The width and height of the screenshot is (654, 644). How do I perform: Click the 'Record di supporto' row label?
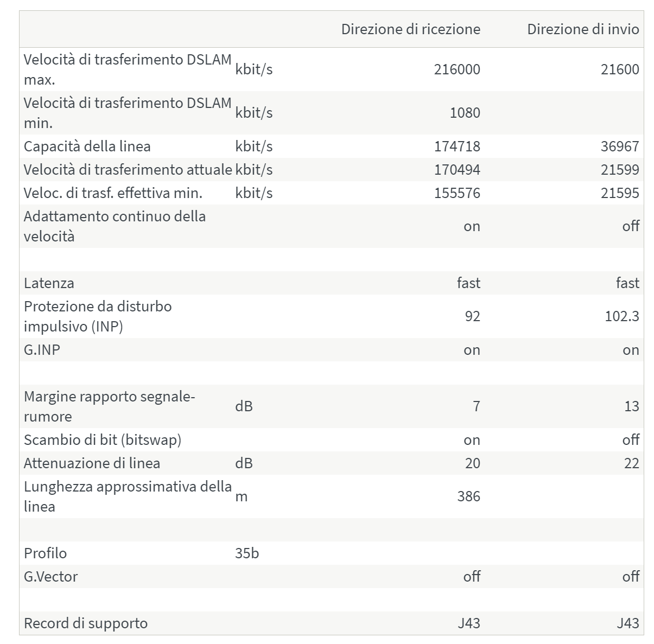86,623
